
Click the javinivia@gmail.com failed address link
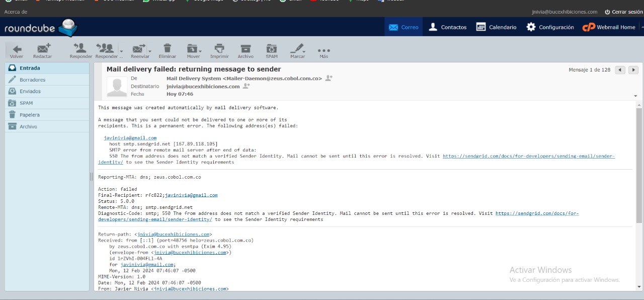click(130, 138)
